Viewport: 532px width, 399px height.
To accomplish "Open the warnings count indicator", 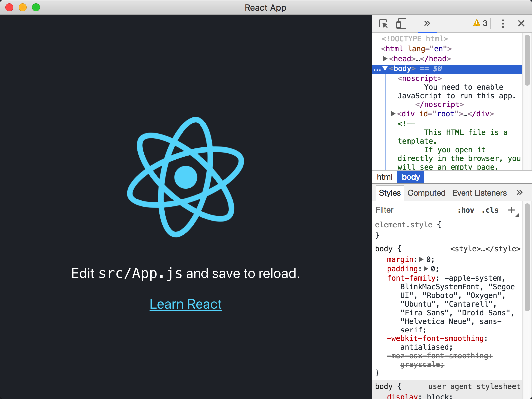I will [480, 23].
